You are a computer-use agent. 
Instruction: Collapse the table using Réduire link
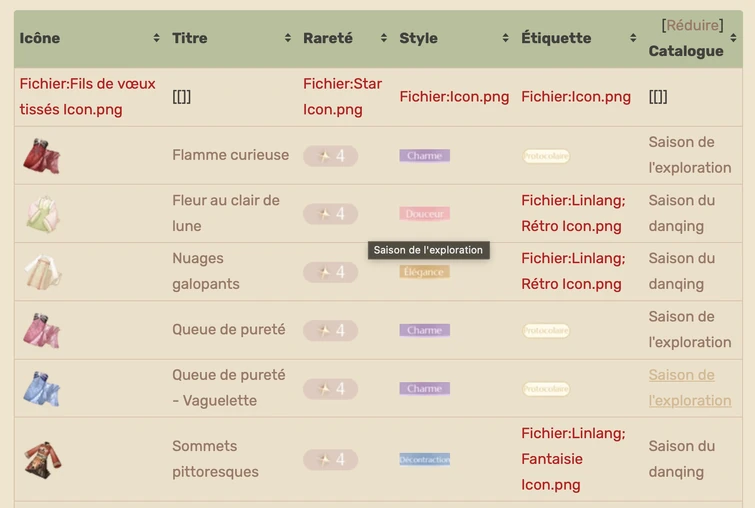coord(692,25)
